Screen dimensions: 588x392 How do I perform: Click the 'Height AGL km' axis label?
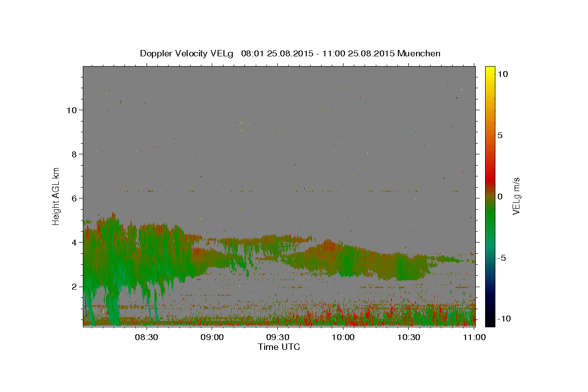(56, 196)
